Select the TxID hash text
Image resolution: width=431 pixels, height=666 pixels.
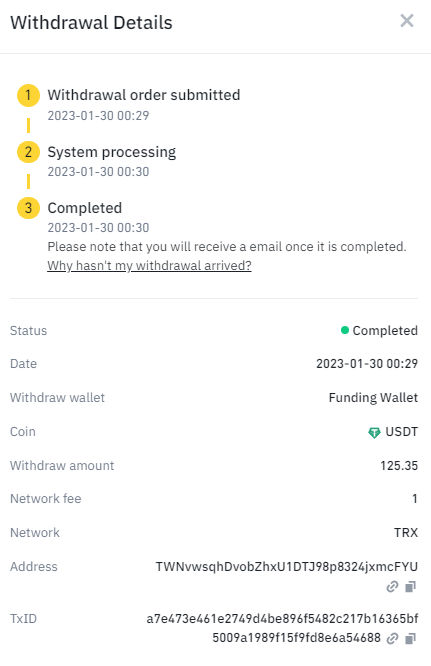coord(282,628)
